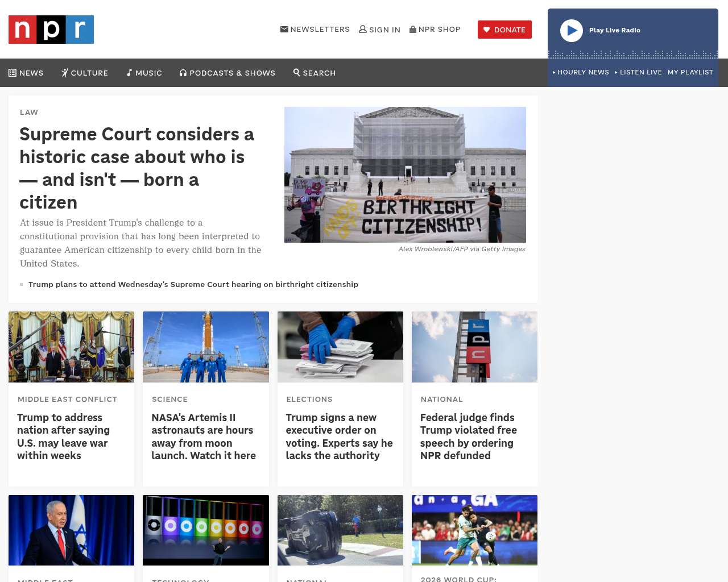Expand Listen Live in the player

pyautogui.click(x=638, y=72)
